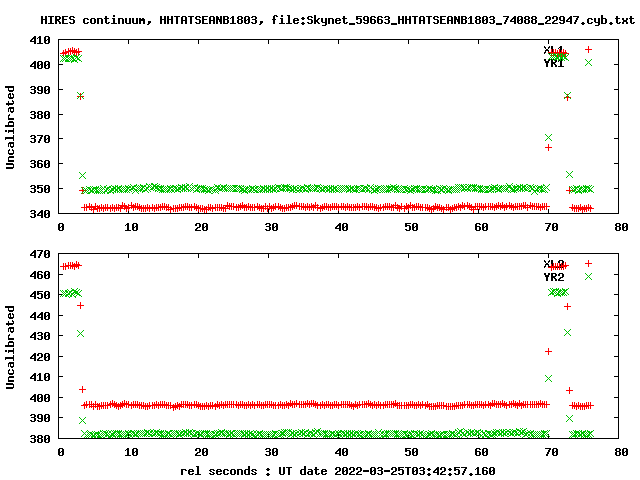Screen dimensions: 640x480
Task: Click the green cross legend marker for YR1
Action: pos(588,62)
